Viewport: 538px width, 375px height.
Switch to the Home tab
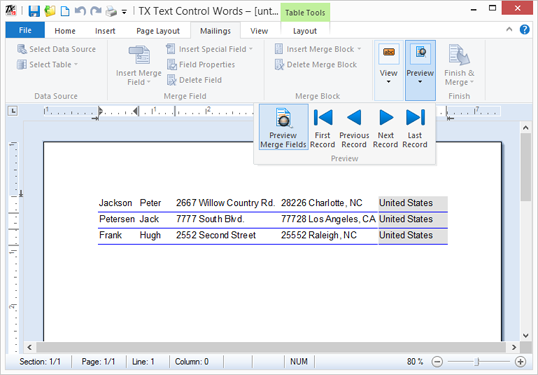pos(65,31)
